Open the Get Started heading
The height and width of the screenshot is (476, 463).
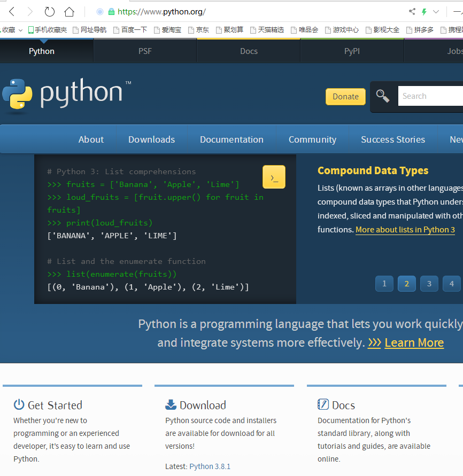tap(55, 405)
